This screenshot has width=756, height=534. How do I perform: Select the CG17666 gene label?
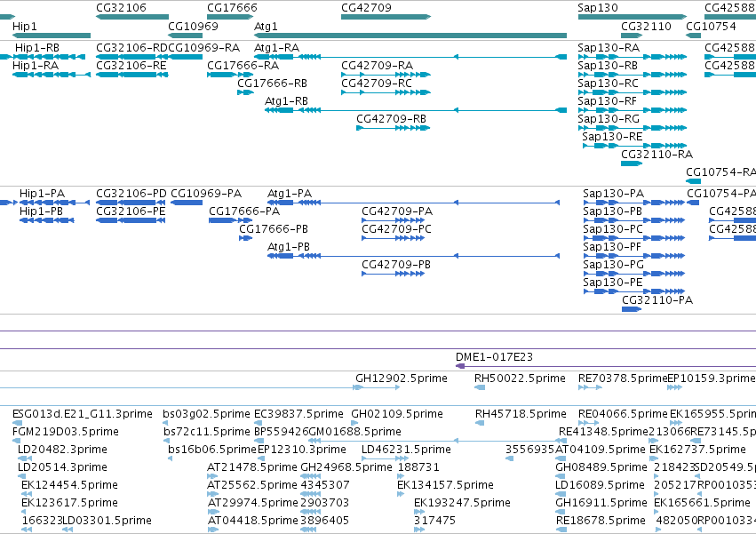pos(232,8)
